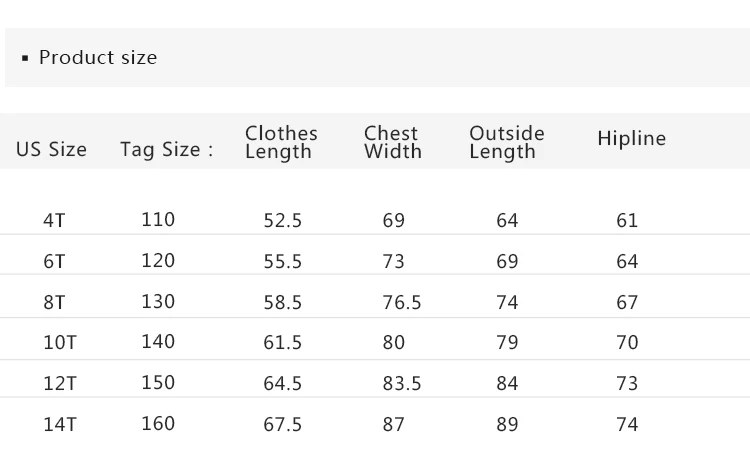Viewport: 750px width, 450px height.
Task: Click the Product size heading
Action: click(x=97, y=58)
